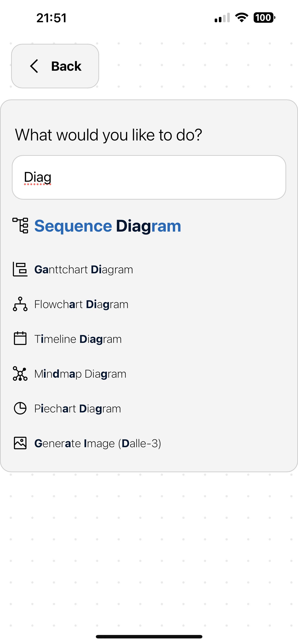The image size is (298, 644).
Task: Pick the Flowchart Diagram entry
Action: click(x=81, y=304)
